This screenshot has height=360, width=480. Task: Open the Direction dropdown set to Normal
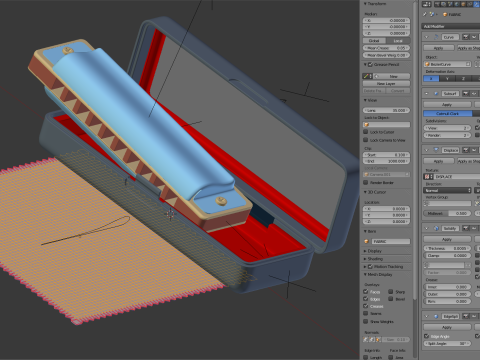point(447,190)
